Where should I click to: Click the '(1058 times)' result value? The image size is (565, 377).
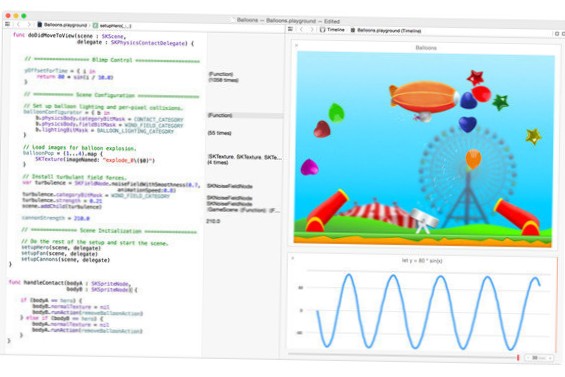tap(224, 80)
